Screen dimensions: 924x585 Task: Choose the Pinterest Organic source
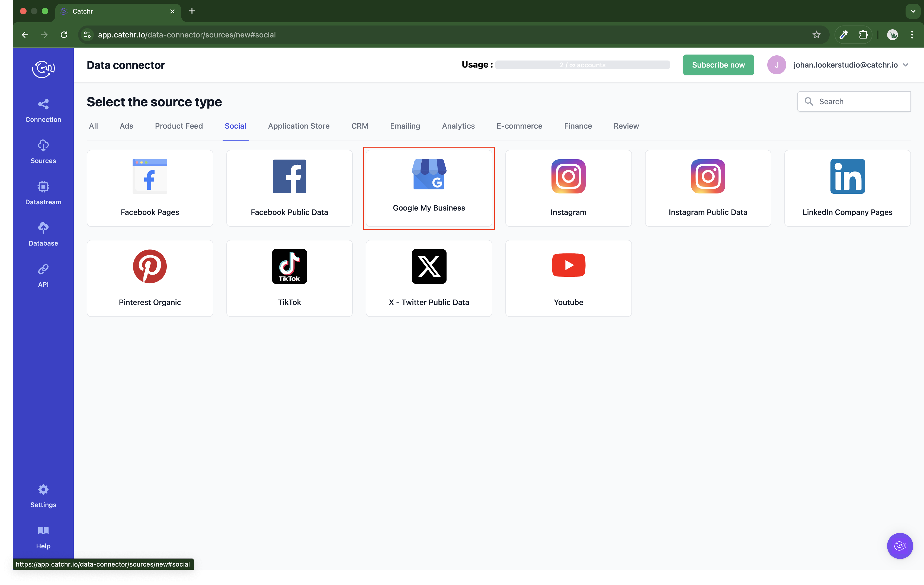(x=150, y=278)
